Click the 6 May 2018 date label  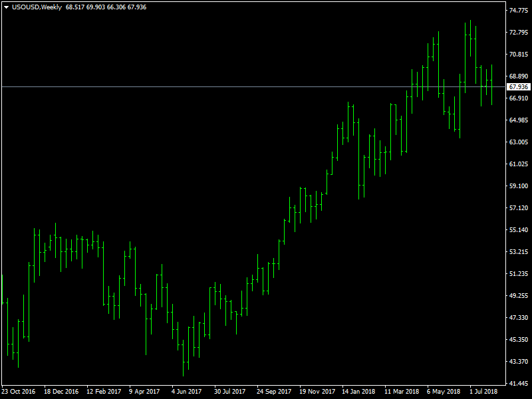coord(444,392)
